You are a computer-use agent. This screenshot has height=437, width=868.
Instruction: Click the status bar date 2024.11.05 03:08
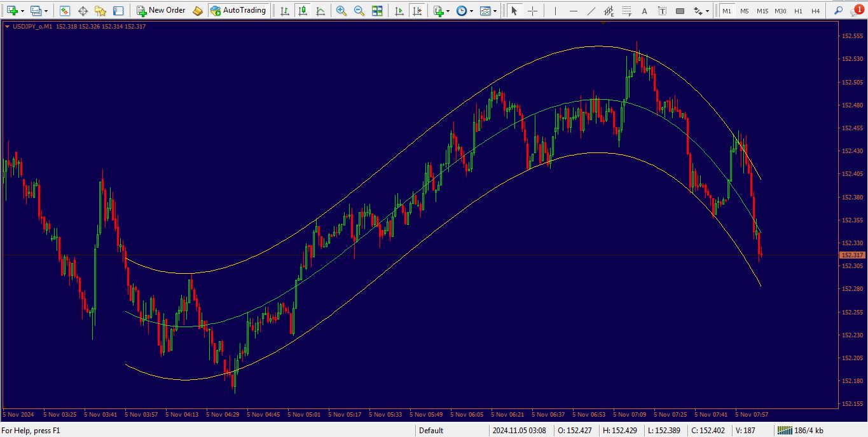coord(519,431)
